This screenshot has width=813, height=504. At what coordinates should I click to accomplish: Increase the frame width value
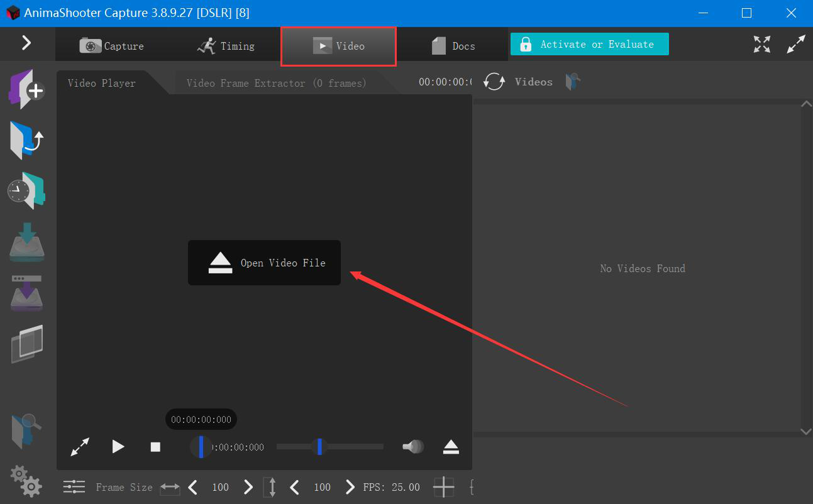248,487
